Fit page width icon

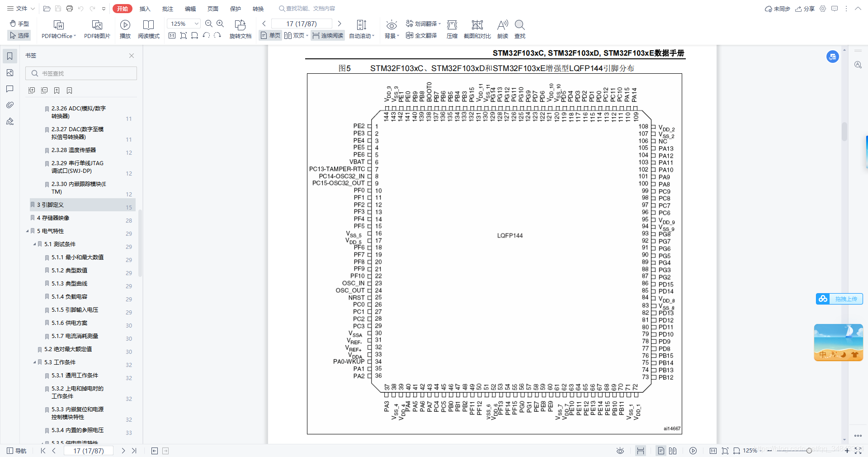(194, 35)
